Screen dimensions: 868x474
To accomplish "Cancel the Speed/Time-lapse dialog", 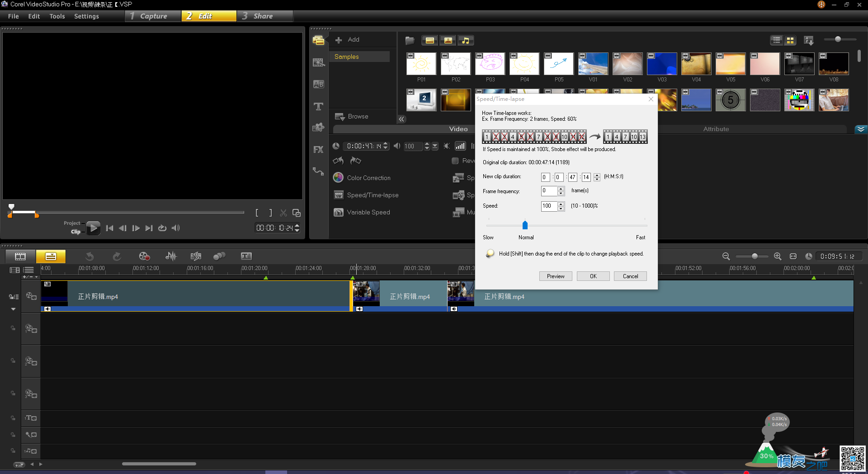I will coord(630,276).
